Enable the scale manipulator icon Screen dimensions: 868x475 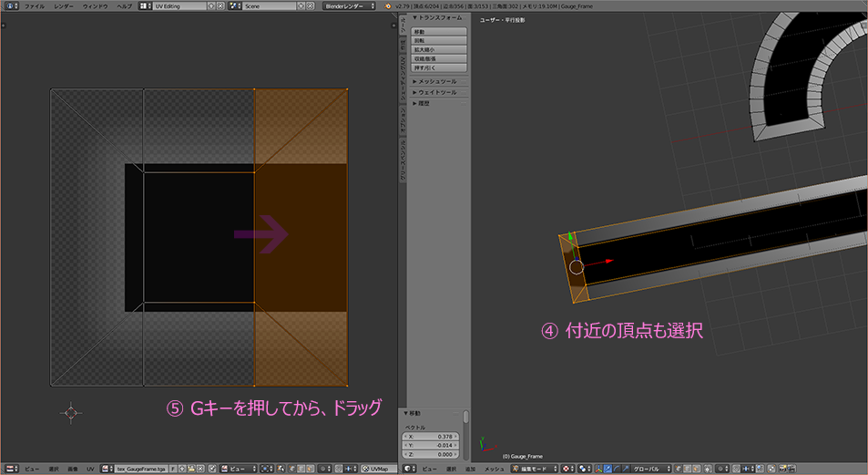coord(625,469)
